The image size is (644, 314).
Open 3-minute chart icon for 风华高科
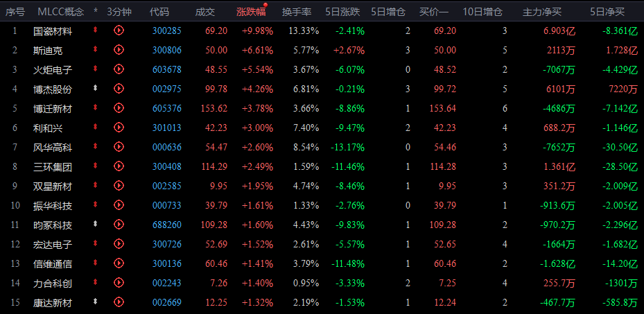(119, 146)
